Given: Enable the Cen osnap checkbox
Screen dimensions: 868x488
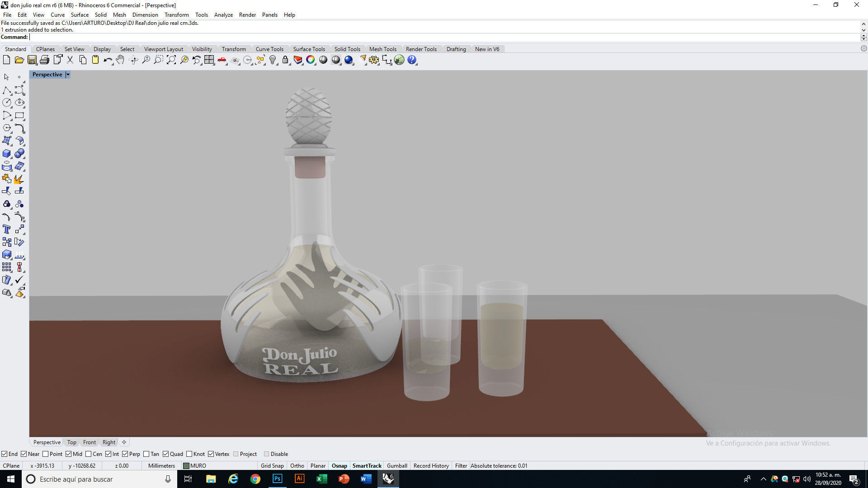Looking at the screenshot, I should pyautogui.click(x=89, y=454).
